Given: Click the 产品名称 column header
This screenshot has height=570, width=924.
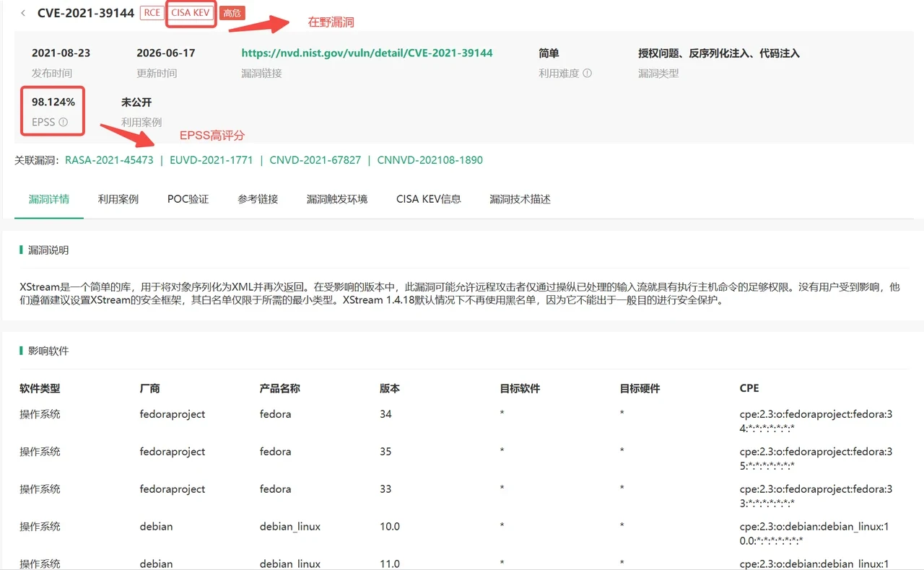Looking at the screenshot, I should pos(280,388).
